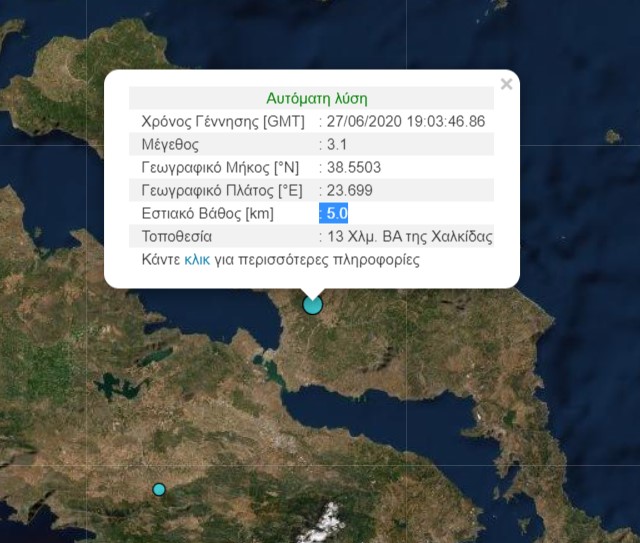Click the origin time 27/06/2020 19:03:46.86

pos(404,121)
